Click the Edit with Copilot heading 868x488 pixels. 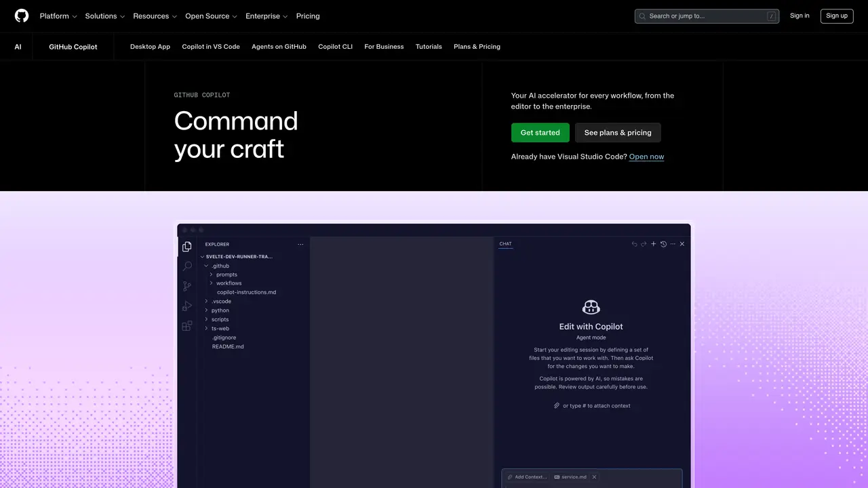pyautogui.click(x=591, y=327)
